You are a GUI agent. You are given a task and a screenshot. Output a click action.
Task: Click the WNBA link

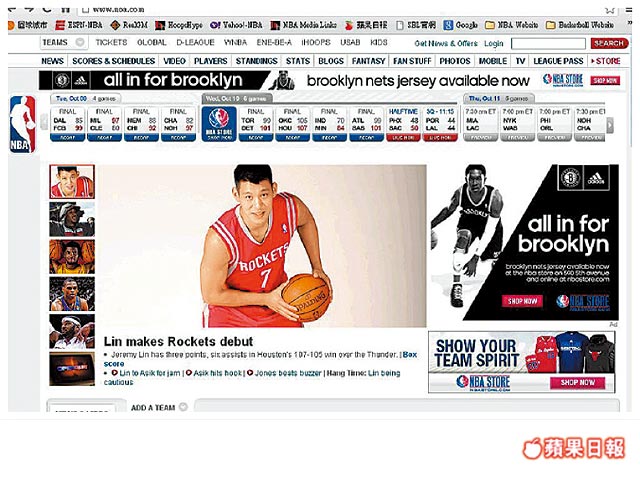click(236, 42)
